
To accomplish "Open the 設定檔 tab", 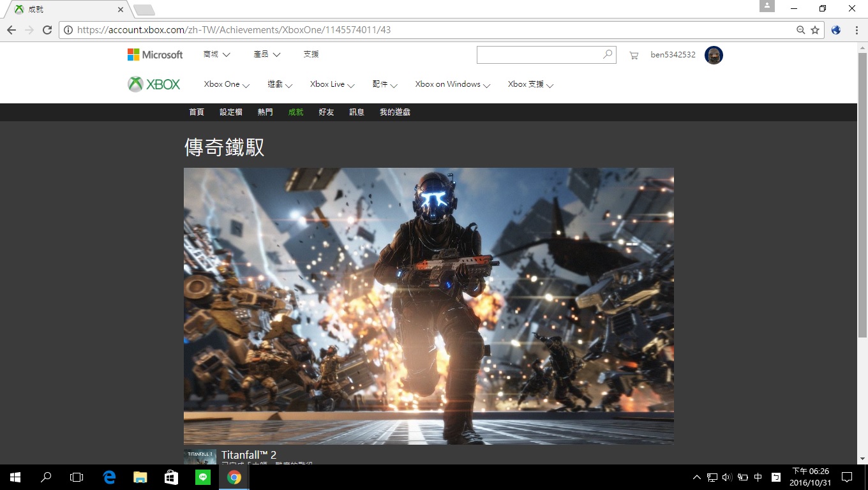I will pyautogui.click(x=231, y=112).
